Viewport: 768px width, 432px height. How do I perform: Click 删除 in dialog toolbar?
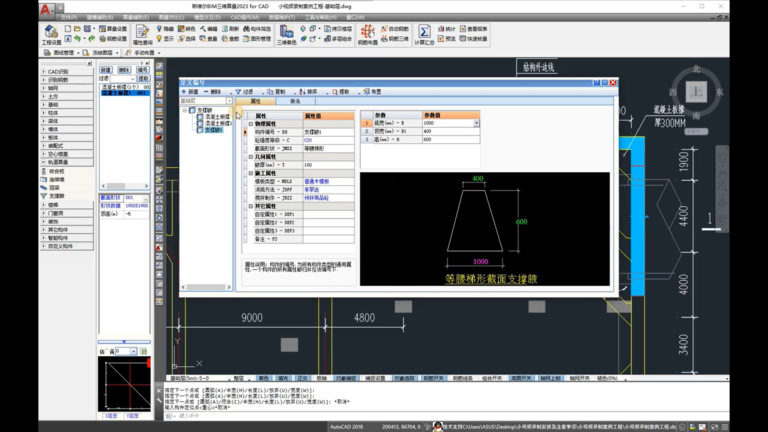[x=213, y=92]
